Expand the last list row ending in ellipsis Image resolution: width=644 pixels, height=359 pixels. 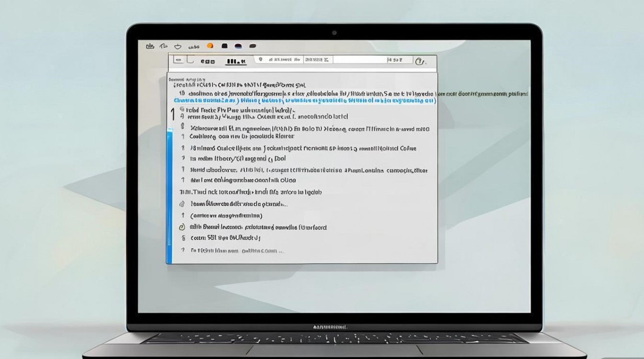click(237, 250)
